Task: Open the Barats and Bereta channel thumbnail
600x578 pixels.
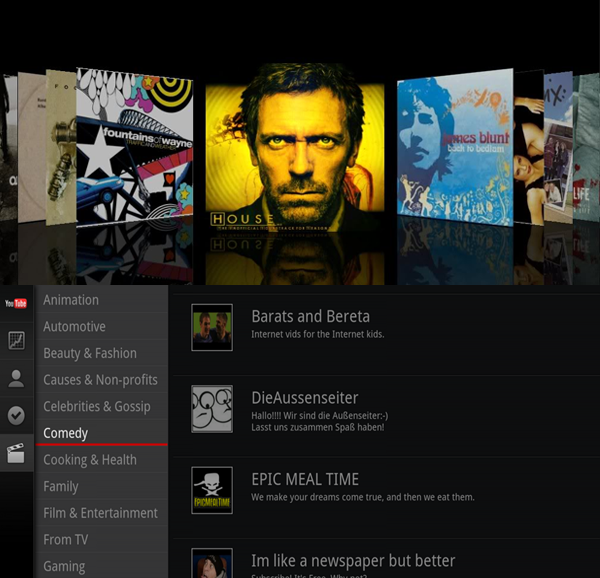Action: click(x=212, y=327)
